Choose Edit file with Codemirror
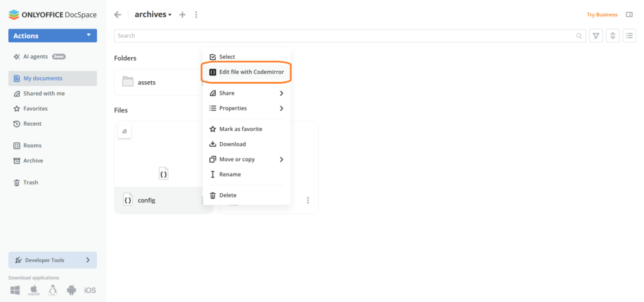Viewport: 644px width, 302px height. pyautogui.click(x=247, y=72)
